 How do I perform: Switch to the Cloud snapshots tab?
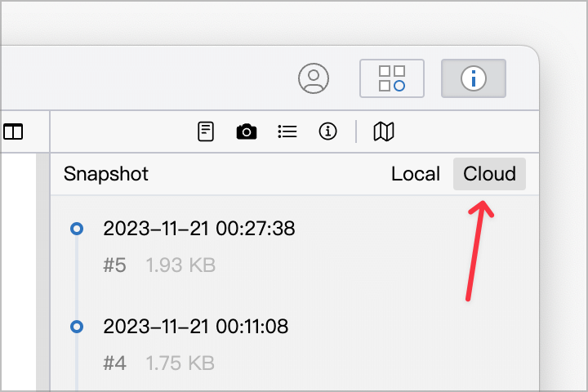point(489,174)
